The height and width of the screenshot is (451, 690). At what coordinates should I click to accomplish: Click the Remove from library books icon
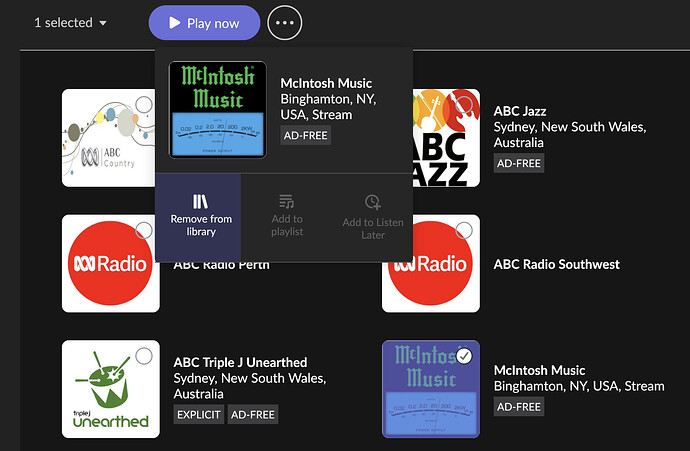tap(200, 202)
